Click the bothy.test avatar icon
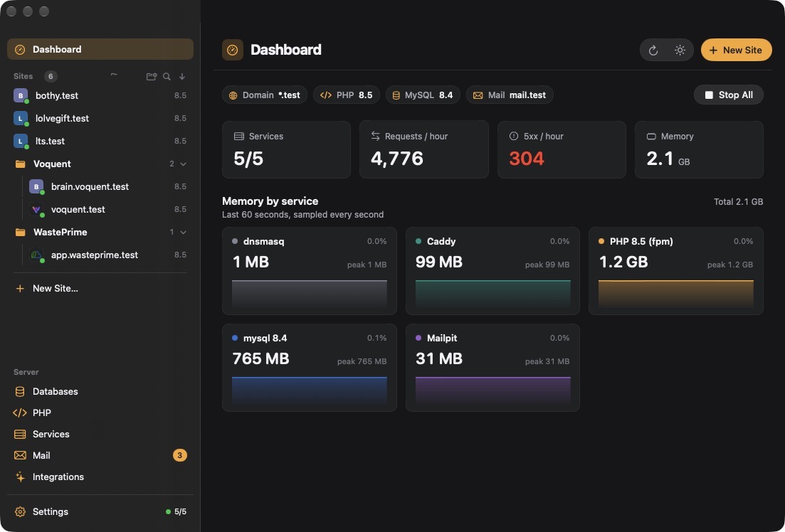This screenshot has width=785, height=532. click(x=21, y=95)
